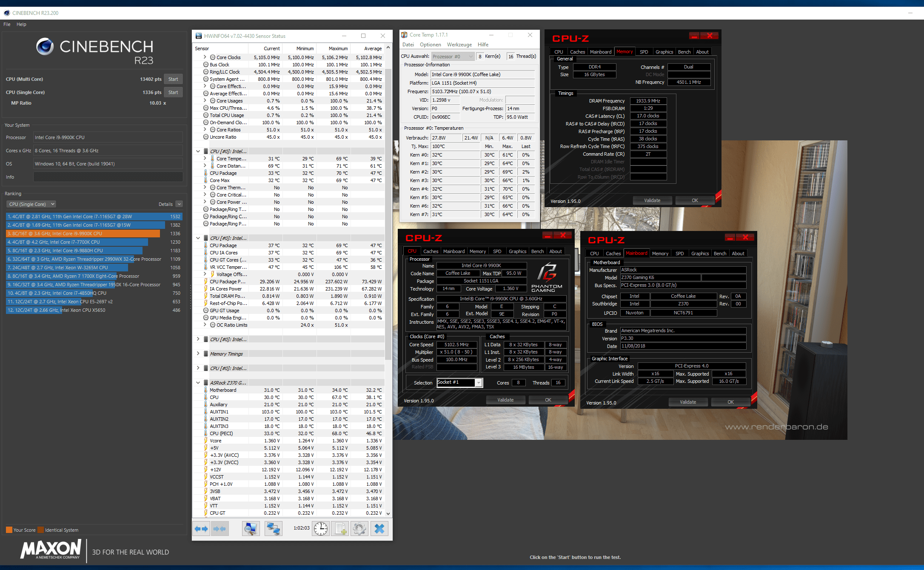Click OK in CPU-Z processor window
The height and width of the screenshot is (570, 924).
click(x=548, y=400)
